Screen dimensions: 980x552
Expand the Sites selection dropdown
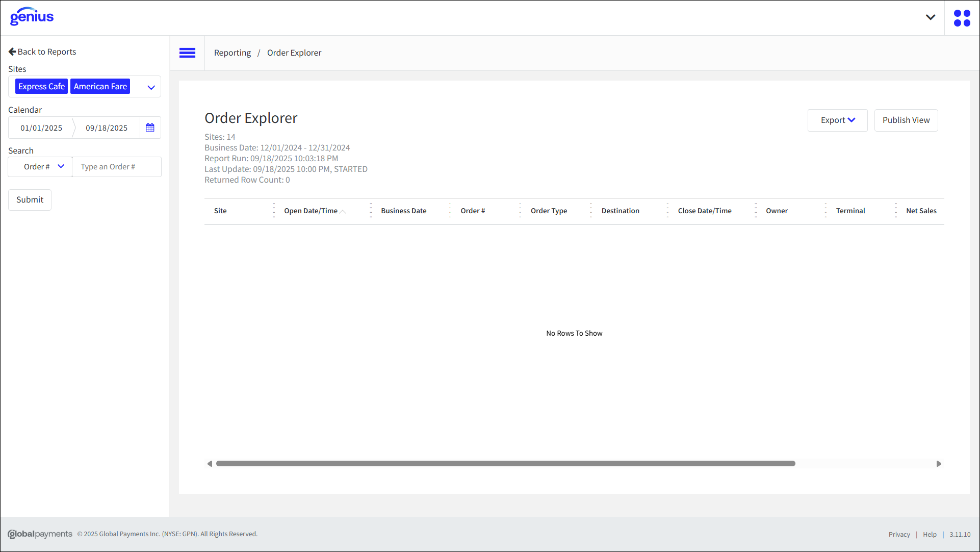point(150,87)
